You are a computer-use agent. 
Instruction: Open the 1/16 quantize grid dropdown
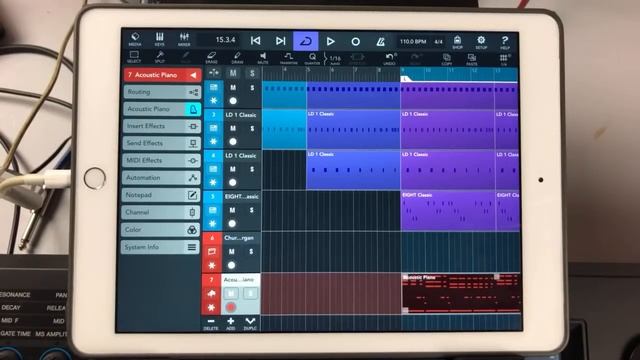[x=334, y=59]
